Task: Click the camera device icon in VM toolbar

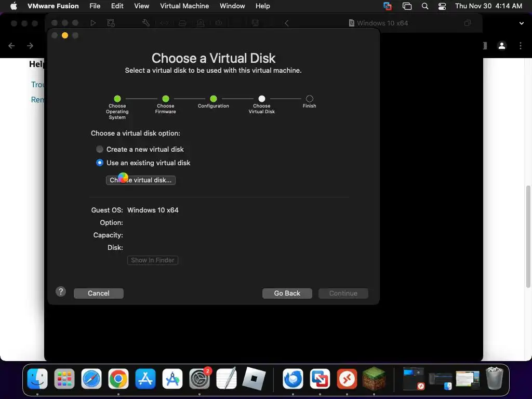Action: point(201,23)
